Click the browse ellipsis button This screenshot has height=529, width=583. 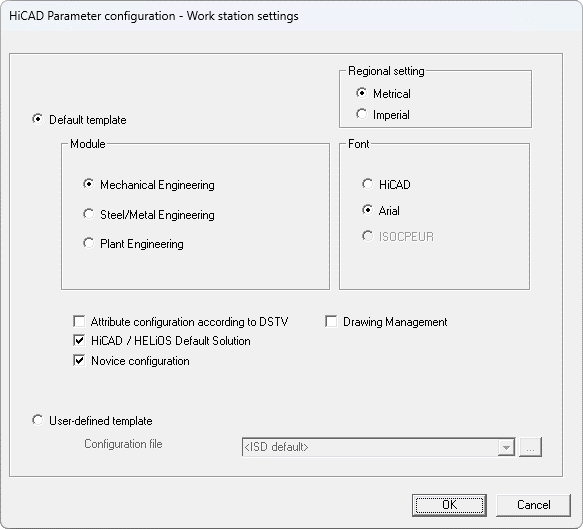point(530,447)
